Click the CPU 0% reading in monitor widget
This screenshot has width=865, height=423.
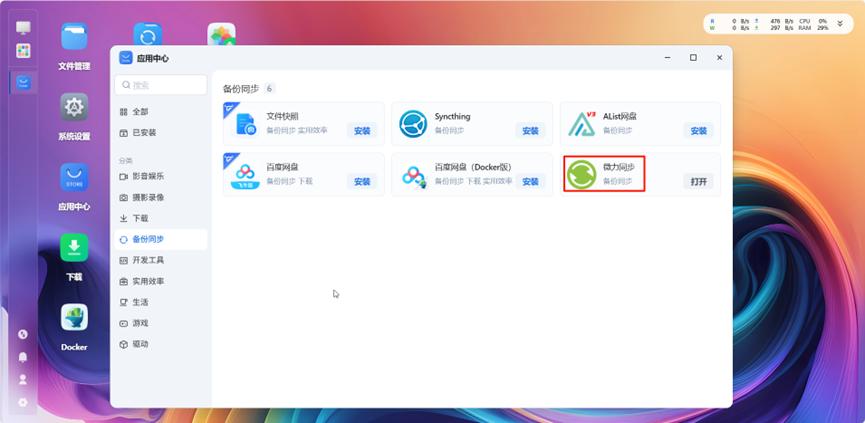(813, 20)
